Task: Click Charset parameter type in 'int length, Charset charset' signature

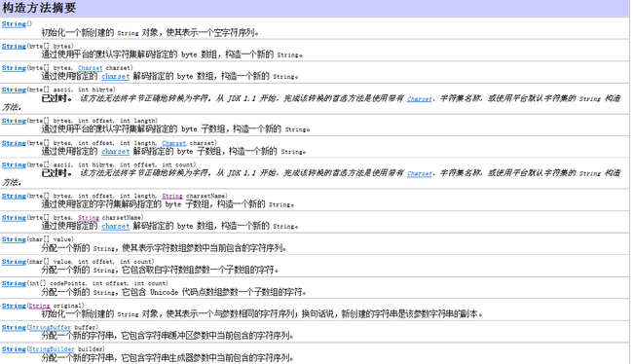Action: point(174,143)
